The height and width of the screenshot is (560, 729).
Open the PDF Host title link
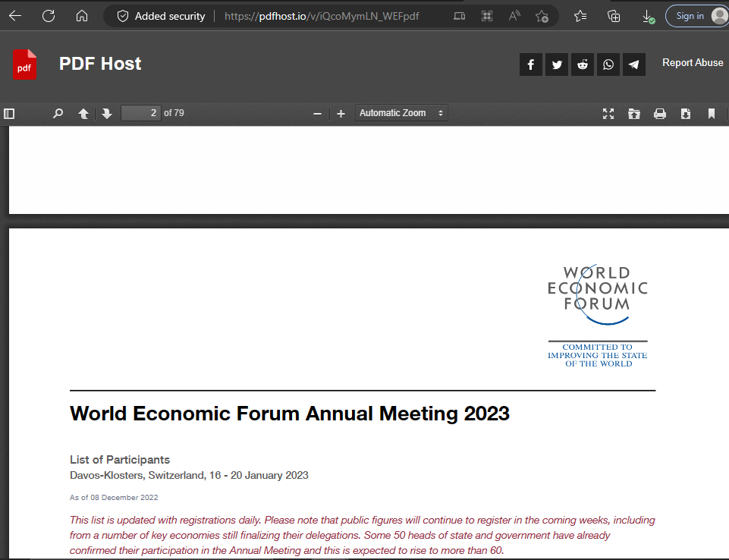point(100,64)
